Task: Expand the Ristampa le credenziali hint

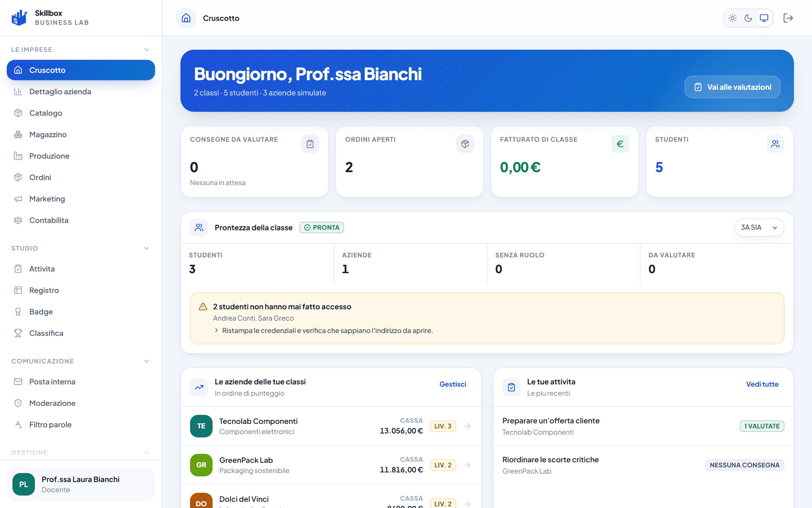Action: (323, 330)
